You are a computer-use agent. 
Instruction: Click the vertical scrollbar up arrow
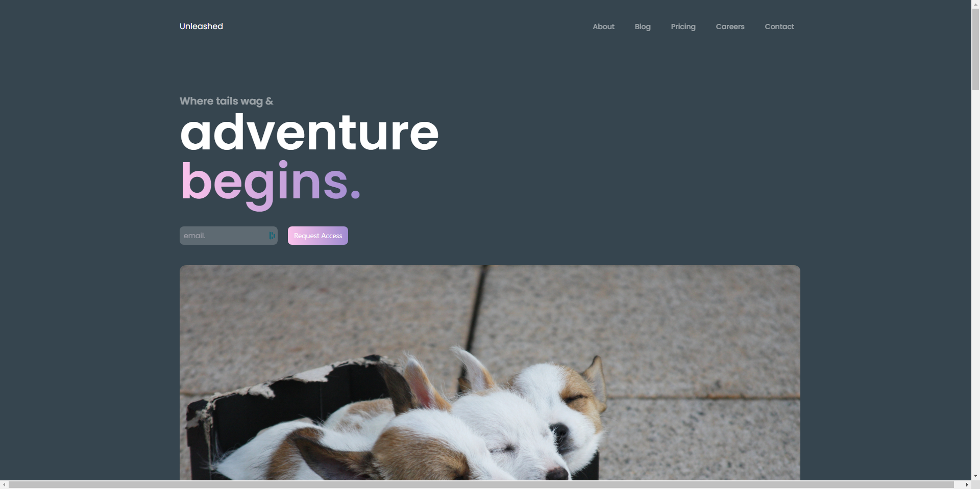tap(975, 4)
